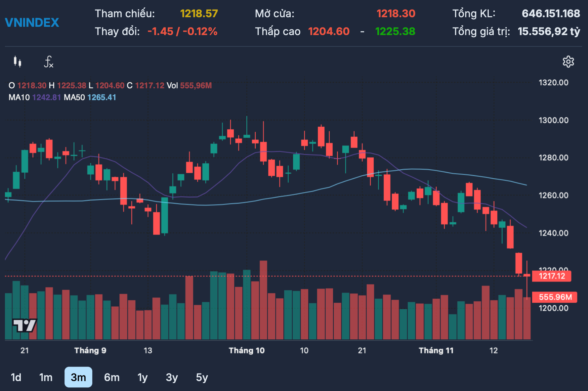Screen dimensions: 588x391
Task: Select the highlighted 3m range button
Action: 78,377
